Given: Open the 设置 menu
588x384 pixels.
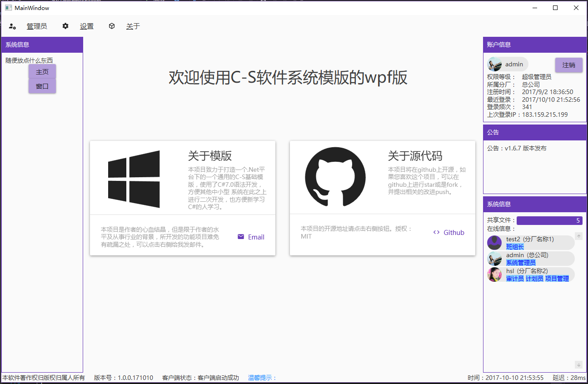Looking at the screenshot, I should 87,26.
